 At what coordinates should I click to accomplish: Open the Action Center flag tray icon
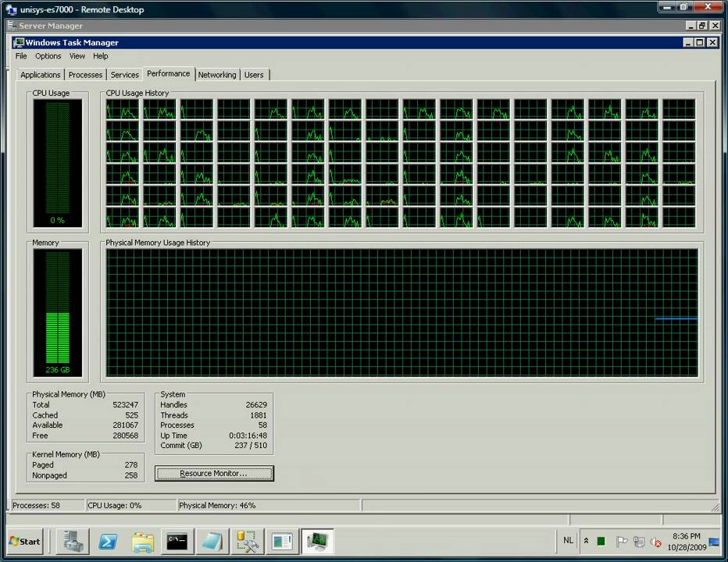[621, 541]
